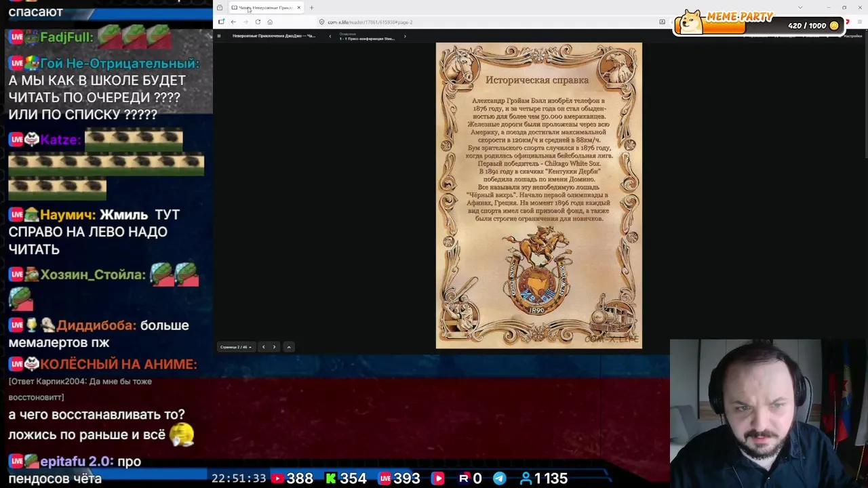The width and height of the screenshot is (868, 488).
Task: Click the R platform icon showing 0
Action: coord(464,479)
